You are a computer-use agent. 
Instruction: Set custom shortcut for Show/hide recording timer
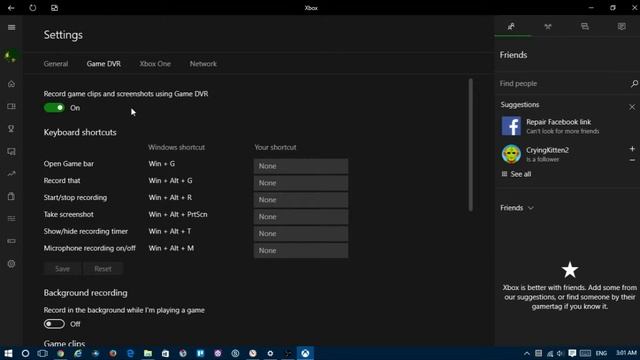click(x=301, y=233)
